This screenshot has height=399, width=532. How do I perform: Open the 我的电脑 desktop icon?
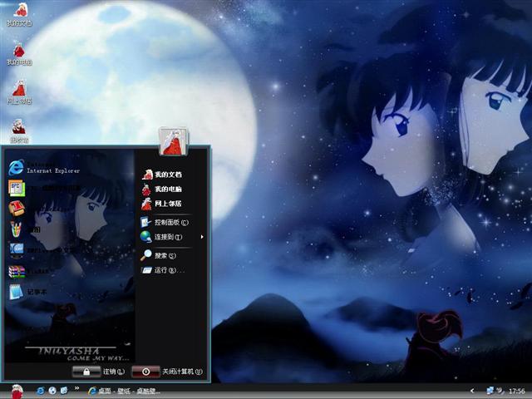[19, 53]
